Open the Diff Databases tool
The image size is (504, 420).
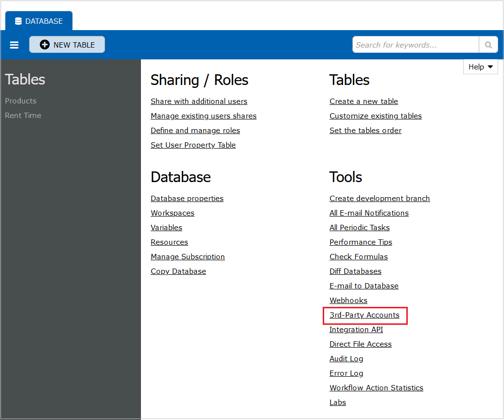[x=355, y=271]
